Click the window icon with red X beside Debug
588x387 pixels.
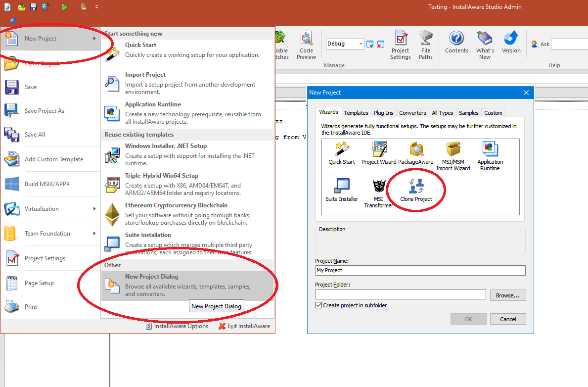(381, 45)
